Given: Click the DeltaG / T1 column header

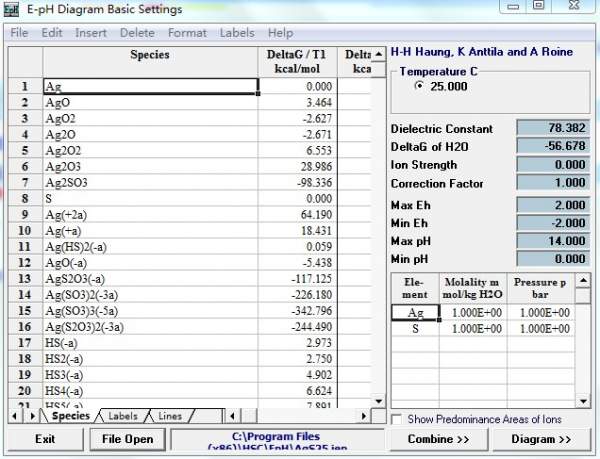Looking at the screenshot, I should (298, 62).
